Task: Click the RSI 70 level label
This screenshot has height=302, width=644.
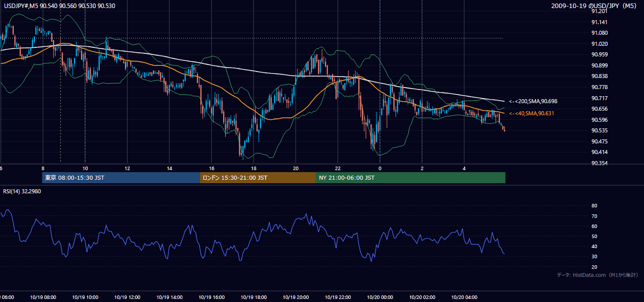Action: click(594, 216)
